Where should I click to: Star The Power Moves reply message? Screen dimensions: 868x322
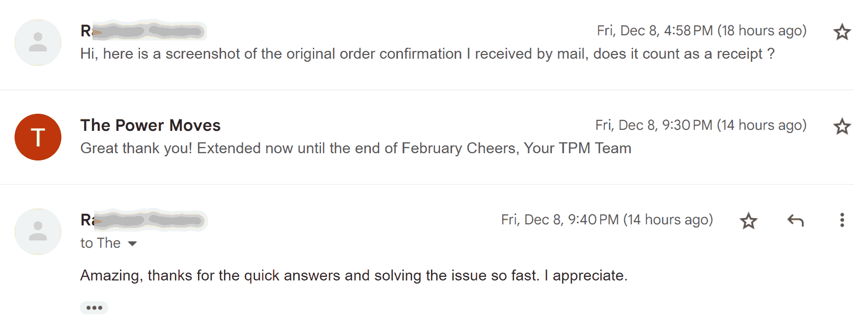tap(842, 127)
